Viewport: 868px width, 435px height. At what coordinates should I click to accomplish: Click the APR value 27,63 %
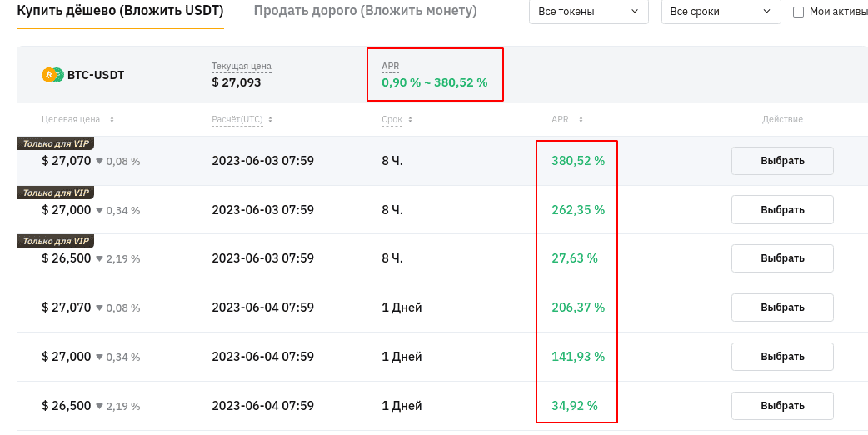coord(575,257)
